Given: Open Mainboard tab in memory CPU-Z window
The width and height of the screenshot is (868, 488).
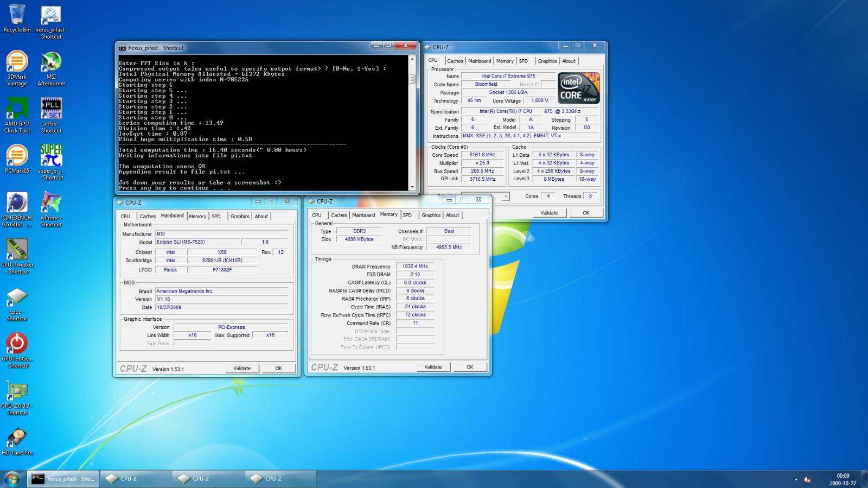Looking at the screenshot, I should (x=363, y=215).
